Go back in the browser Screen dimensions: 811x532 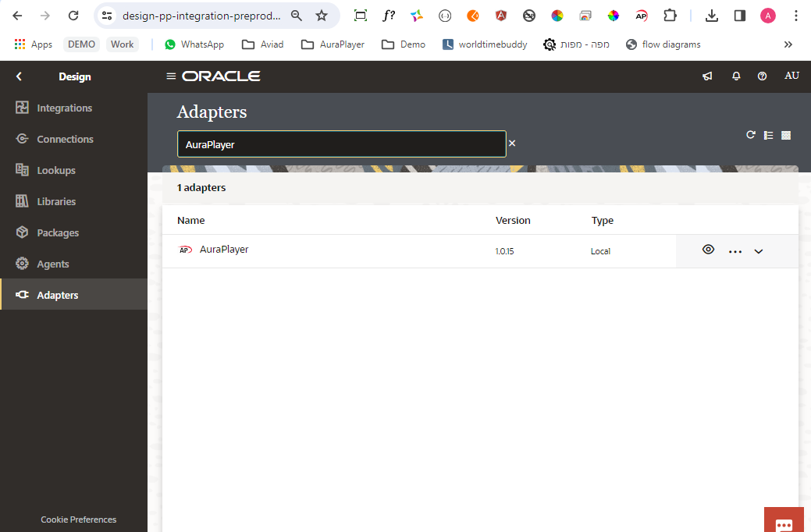coord(17,16)
